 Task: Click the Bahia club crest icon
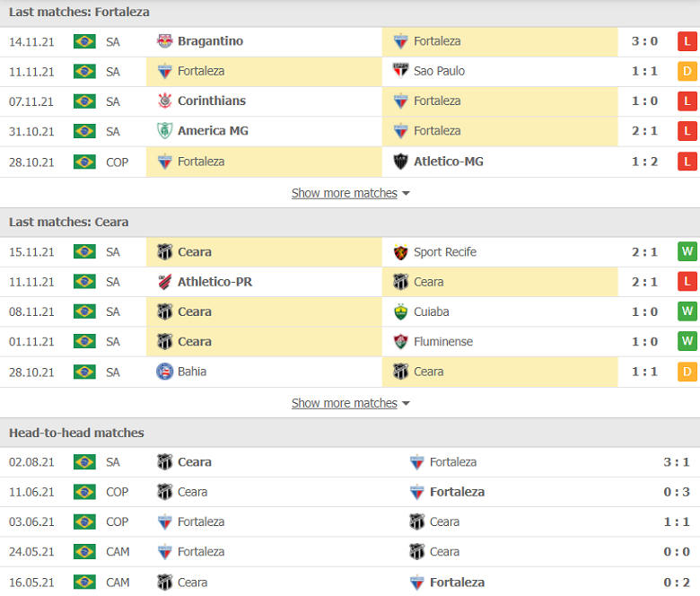165,372
